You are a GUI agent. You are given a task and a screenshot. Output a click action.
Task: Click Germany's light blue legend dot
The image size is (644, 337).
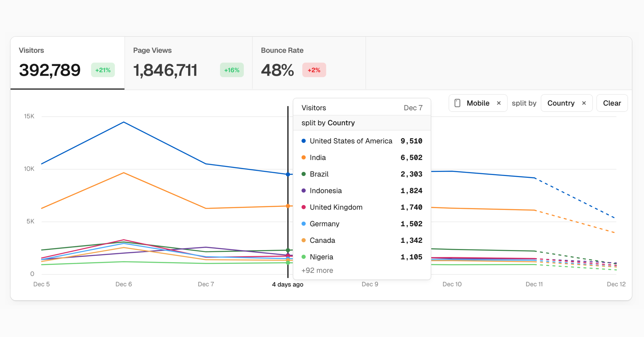coord(303,224)
